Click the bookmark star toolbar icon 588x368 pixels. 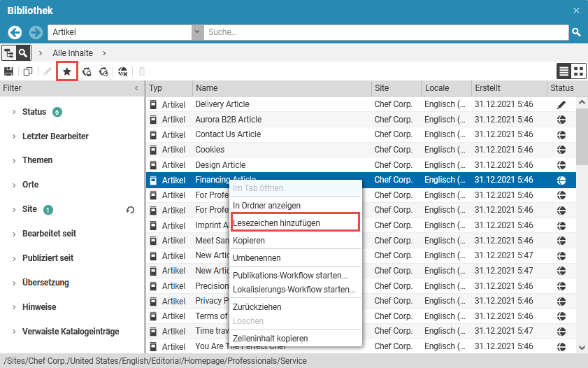(67, 71)
